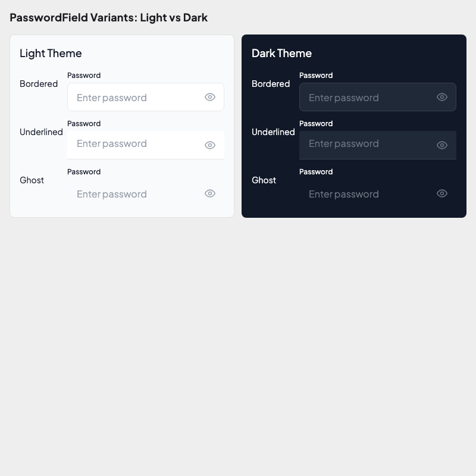
Task: Click eye icon in dark Bordered field
Action: [x=442, y=97]
